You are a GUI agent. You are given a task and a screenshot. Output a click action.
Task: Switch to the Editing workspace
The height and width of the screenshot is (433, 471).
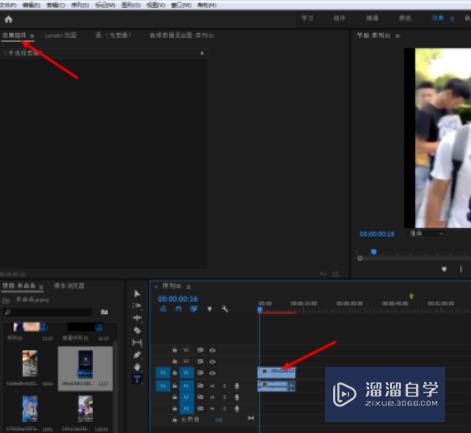pyautogui.click(x=372, y=18)
